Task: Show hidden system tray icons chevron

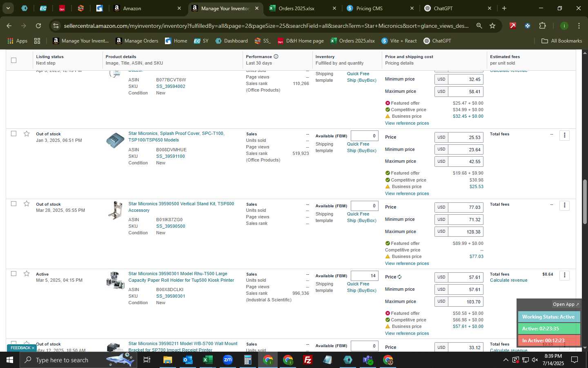Action: [x=506, y=360]
